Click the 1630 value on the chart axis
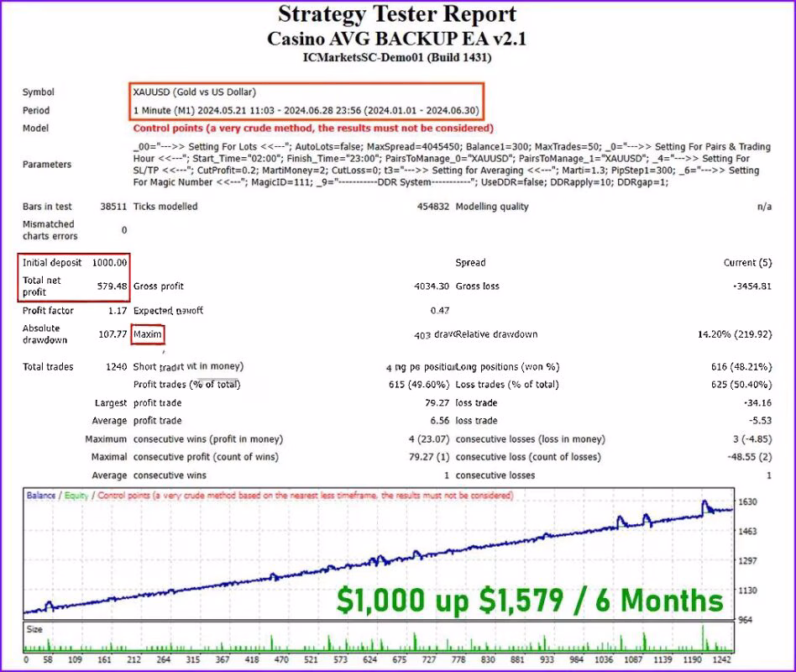The width and height of the screenshot is (796, 672). [x=747, y=501]
